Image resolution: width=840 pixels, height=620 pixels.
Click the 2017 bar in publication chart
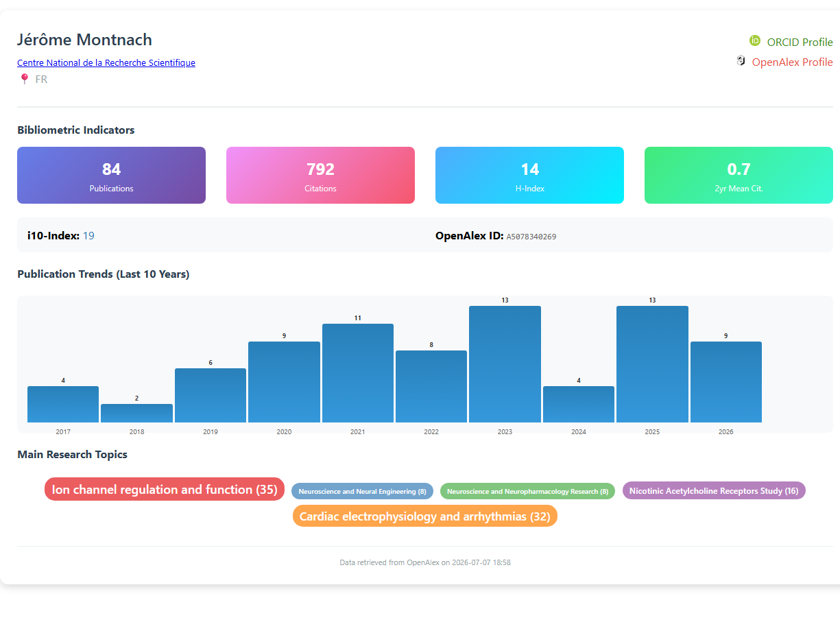[63, 404]
